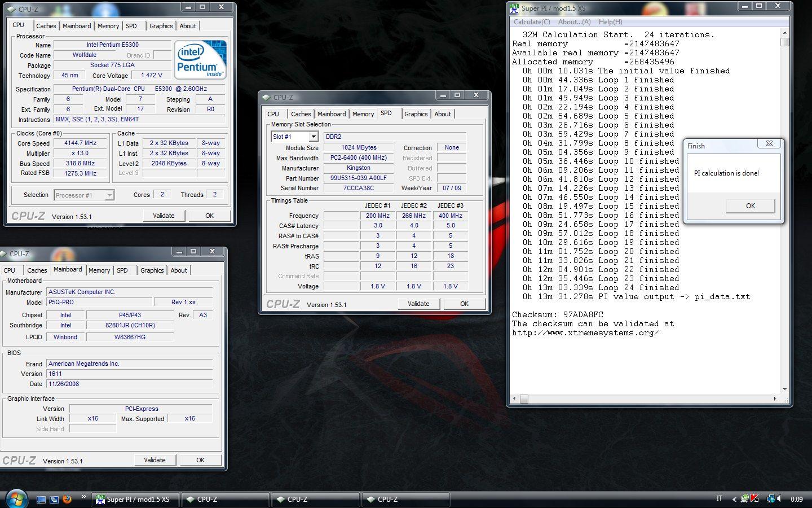
Task: Click the CPU-Z icon in SPD window title
Action: (266, 97)
